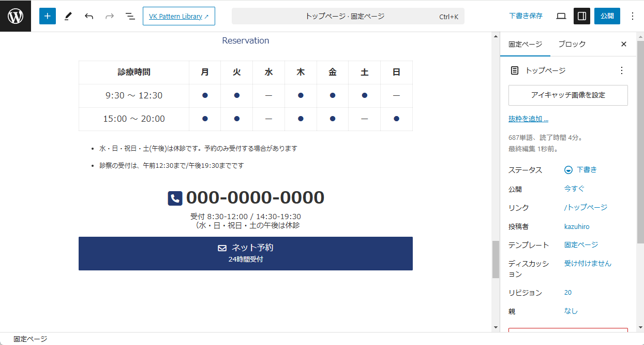Click the 公開 publish button
Viewport: 644px width, 345px height.
click(x=607, y=16)
